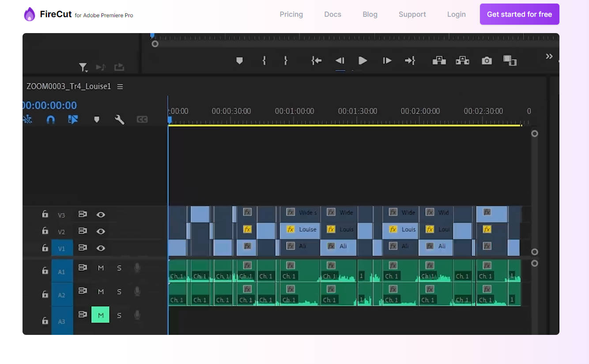Go to the Docs page
This screenshot has height=364, width=589.
[332, 14]
